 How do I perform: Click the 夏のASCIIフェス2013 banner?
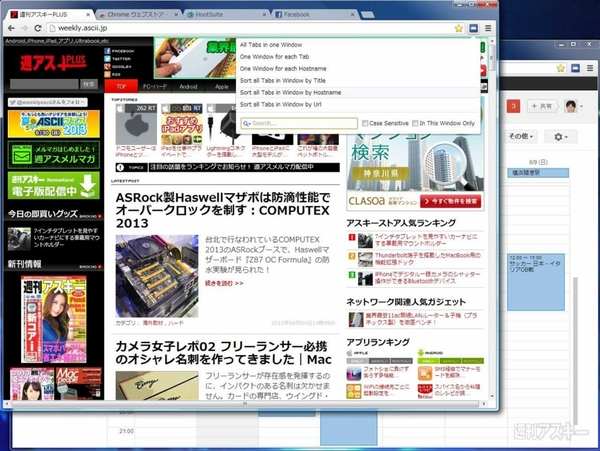[54, 124]
